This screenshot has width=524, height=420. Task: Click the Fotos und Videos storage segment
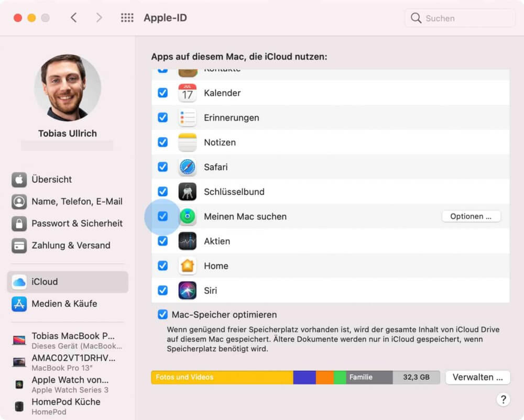coord(222,377)
